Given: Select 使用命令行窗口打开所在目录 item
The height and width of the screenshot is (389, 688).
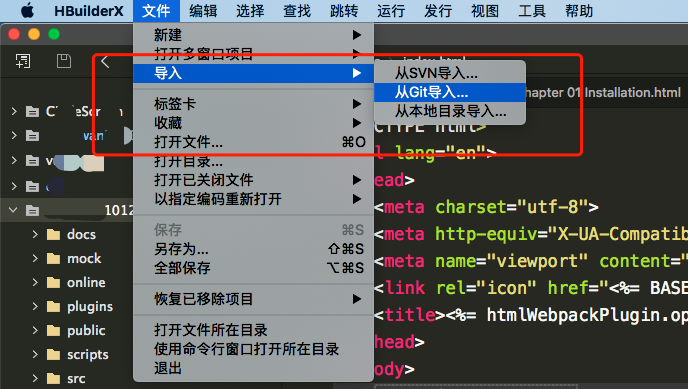Looking at the screenshot, I should [254, 349].
